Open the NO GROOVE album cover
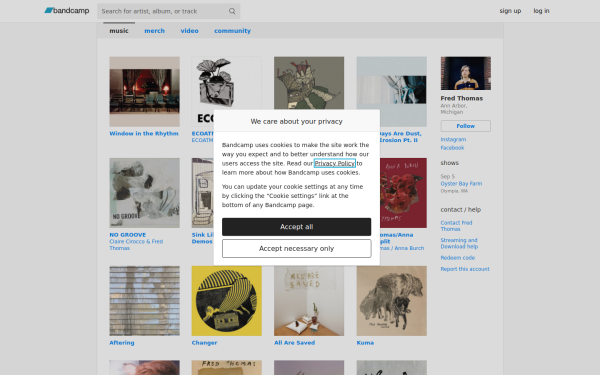Image resolution: width=600 pixels, height=375 pixels. 145,193
